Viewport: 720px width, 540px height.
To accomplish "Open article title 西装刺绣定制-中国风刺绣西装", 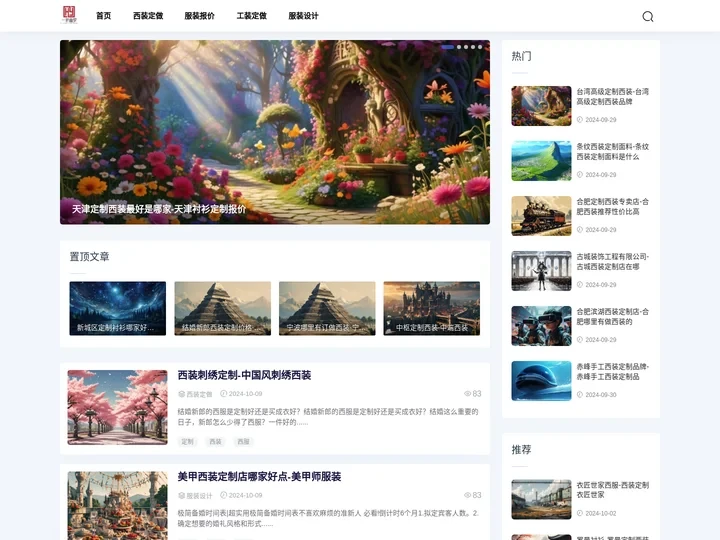I will pos(244,375).
